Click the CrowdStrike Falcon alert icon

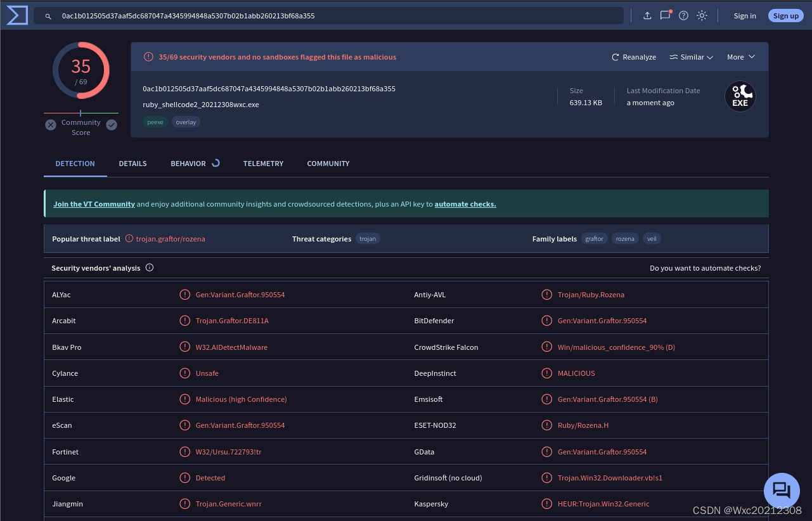[546, 347]
